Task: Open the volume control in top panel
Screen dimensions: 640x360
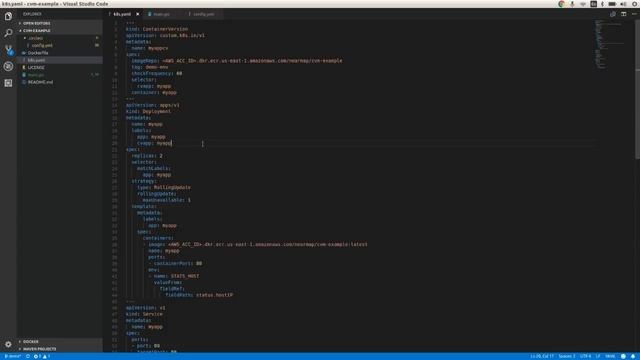Action: (623, 4)
